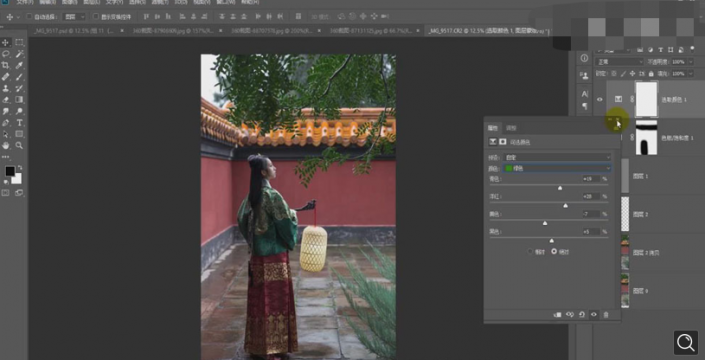Close the _MG_9517.psd tab
Viewport: 705px width, 360px height.
[122, 31]
